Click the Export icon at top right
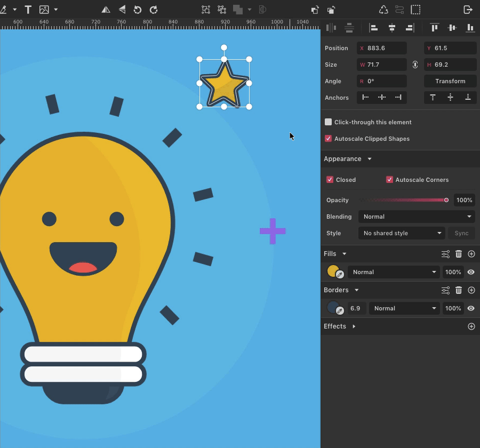Viewport: 480px width, 448px height. click(x=468, y=9)
